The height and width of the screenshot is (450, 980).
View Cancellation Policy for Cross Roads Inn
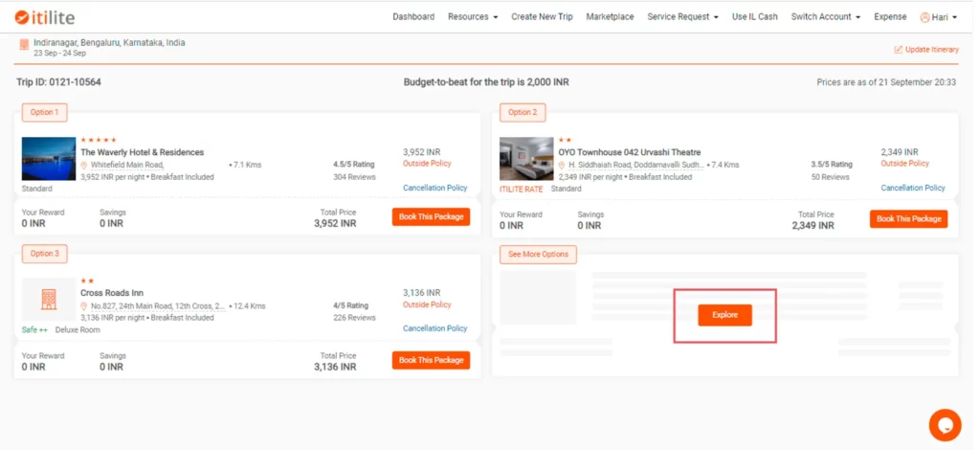(x=435, y=328)
